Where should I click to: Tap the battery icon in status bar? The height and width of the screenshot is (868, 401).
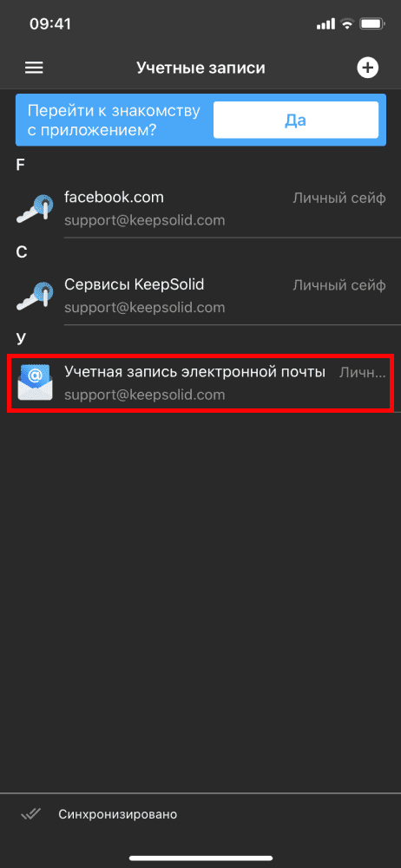[x=371, y=24]
